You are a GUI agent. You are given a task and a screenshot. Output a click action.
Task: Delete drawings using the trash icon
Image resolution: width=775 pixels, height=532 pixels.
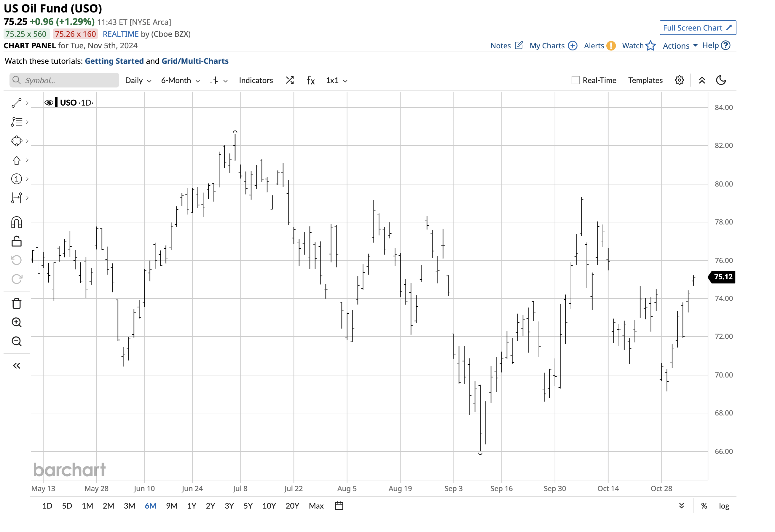pos(16,303)
